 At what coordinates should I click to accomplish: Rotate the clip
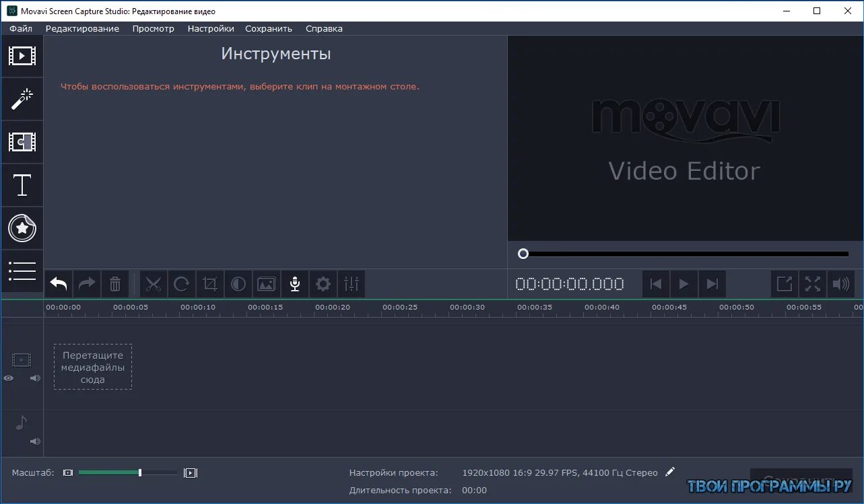click(x=182, y=284)
